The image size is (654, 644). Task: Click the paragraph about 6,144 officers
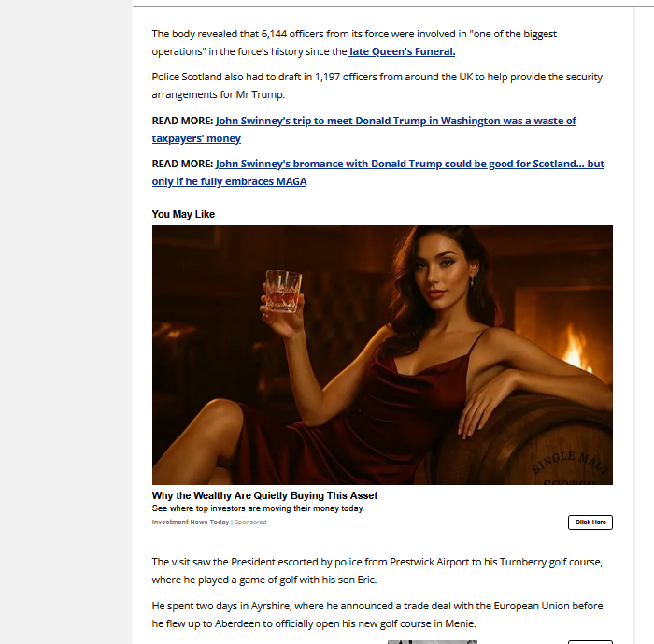click(x=354, y=43)
